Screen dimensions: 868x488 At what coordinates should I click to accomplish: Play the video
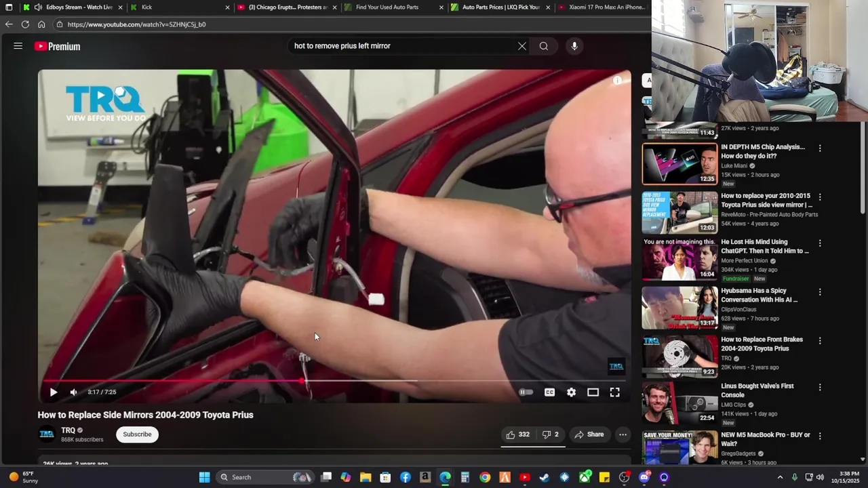pos(54,392)
